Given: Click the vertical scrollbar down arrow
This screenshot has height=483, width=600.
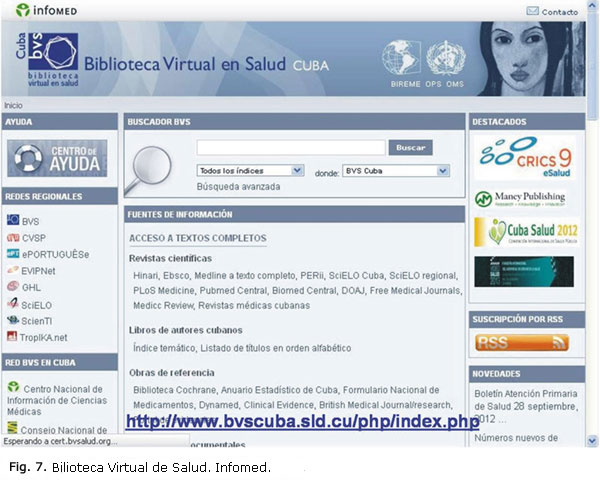Looking at the screenshot, I should click(593, 440).
